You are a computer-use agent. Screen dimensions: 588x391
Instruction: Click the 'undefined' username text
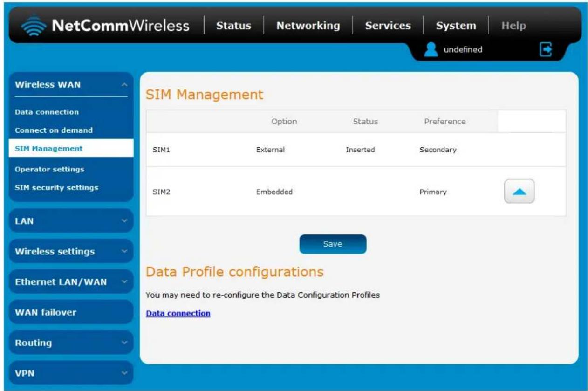(x=463, y=49)
